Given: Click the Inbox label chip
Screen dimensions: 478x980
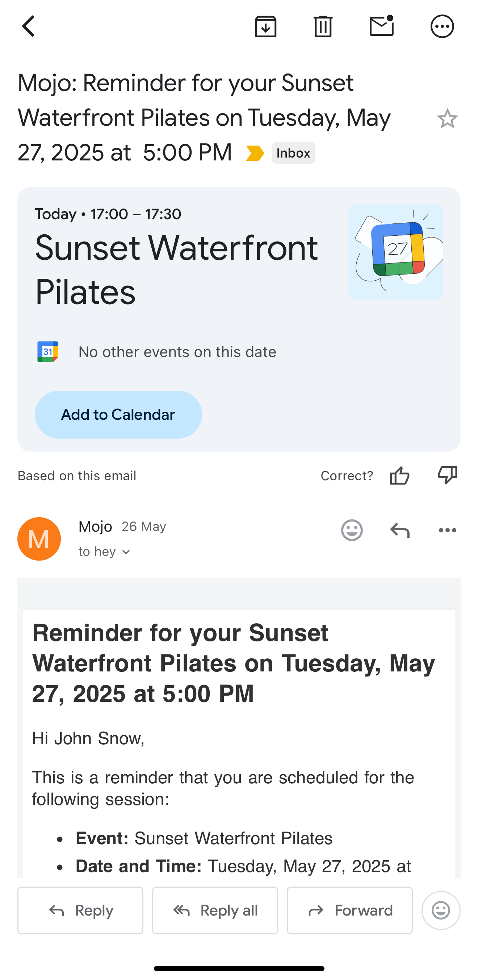Looking at the screenshot, I should pyautogui.click(x=293, y=153).
